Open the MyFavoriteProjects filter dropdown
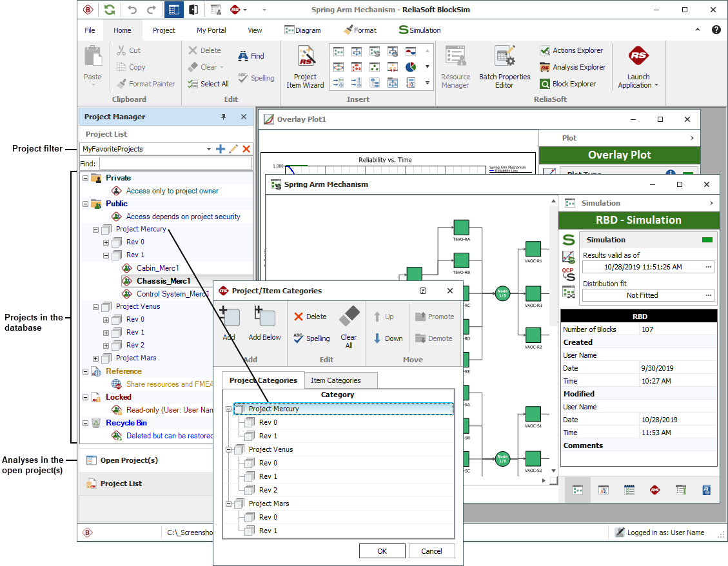Viewport: 728px width, 566px height. 209,149
